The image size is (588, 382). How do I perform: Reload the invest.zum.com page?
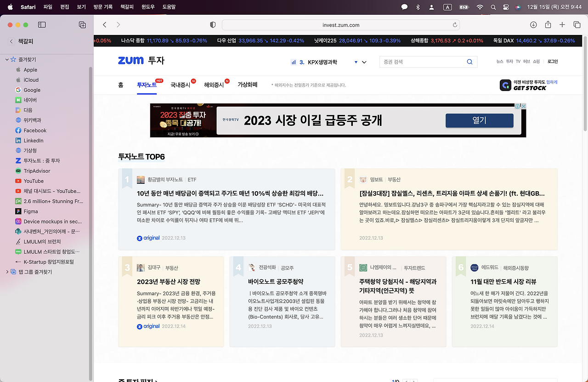click(x=455, y=25)
